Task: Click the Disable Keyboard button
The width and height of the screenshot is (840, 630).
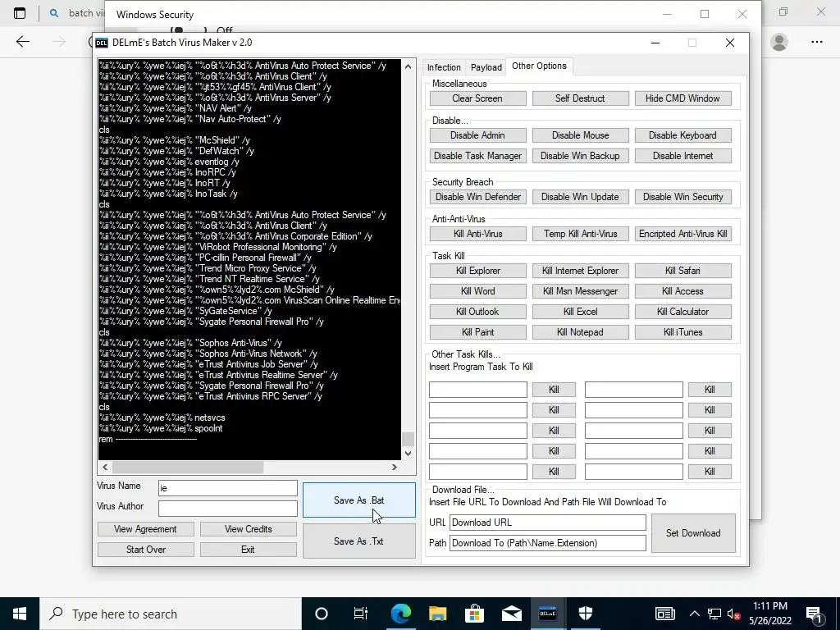Action: [x=682, y=135]
